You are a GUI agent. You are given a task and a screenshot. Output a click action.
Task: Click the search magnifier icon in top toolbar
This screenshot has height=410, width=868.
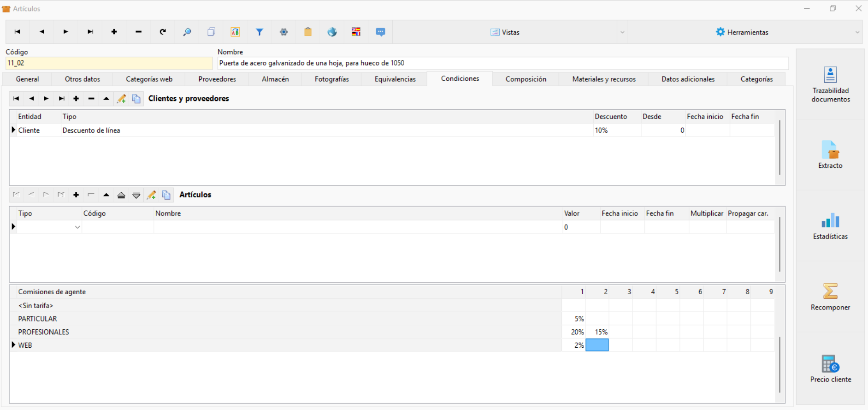(187, 32)
